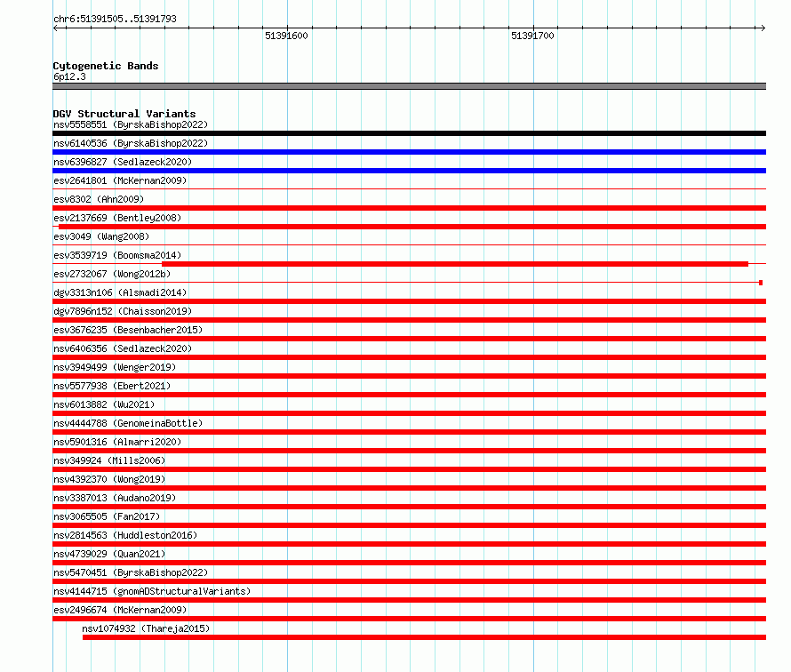Select the DGV Structural Variants track title

point(124,114)
